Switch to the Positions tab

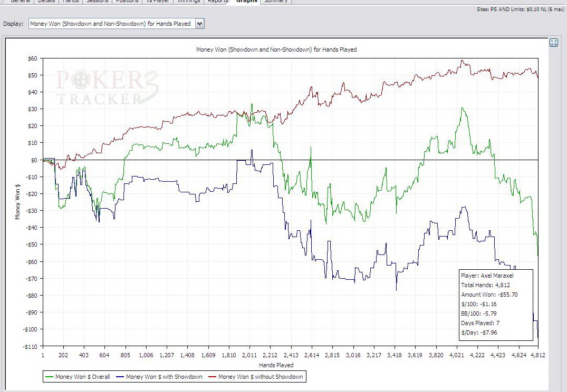[127, 2]
